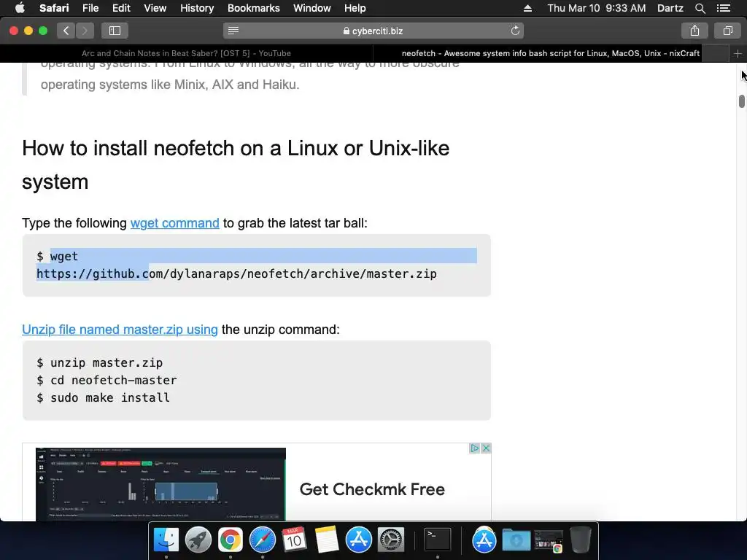This screenshot has height=560, width=747.
Task: Open the Help menu
Action: click(355, 8)
